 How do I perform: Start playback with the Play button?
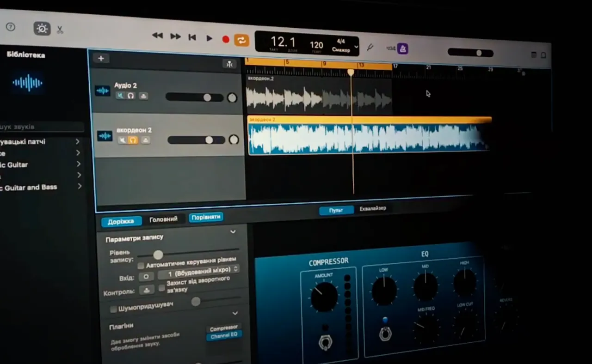pos(209,38)
